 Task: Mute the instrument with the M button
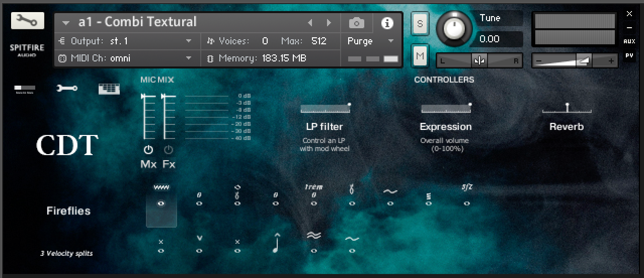tap(420, 56)
